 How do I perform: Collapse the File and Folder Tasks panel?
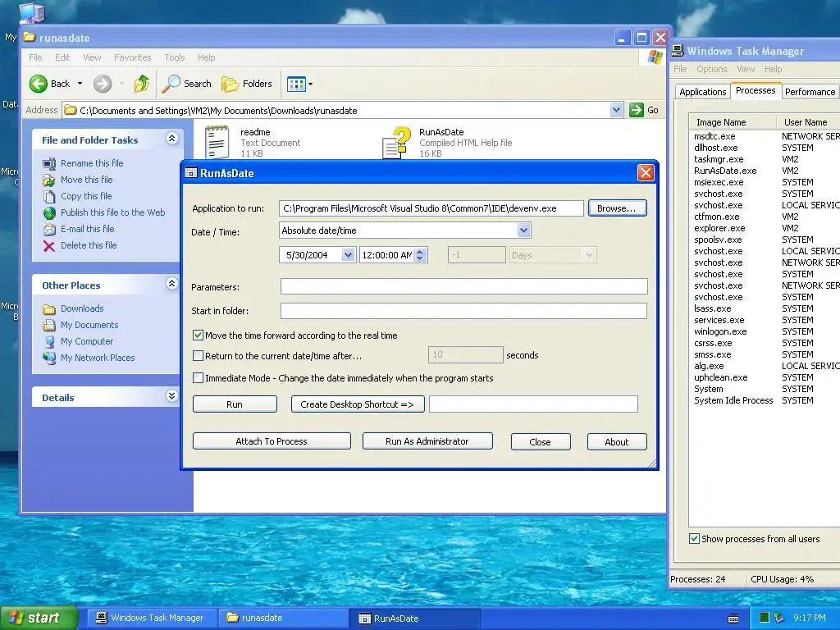tap(171, 139)
